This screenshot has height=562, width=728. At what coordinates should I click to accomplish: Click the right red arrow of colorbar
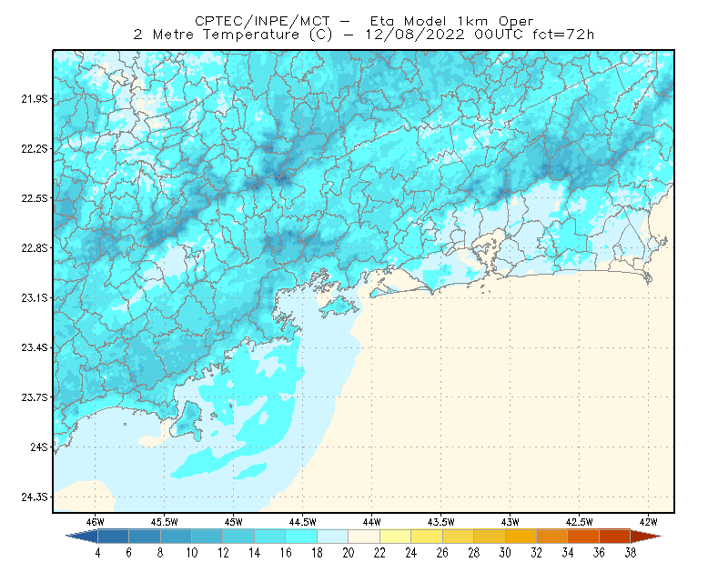[x=646, y=537]
